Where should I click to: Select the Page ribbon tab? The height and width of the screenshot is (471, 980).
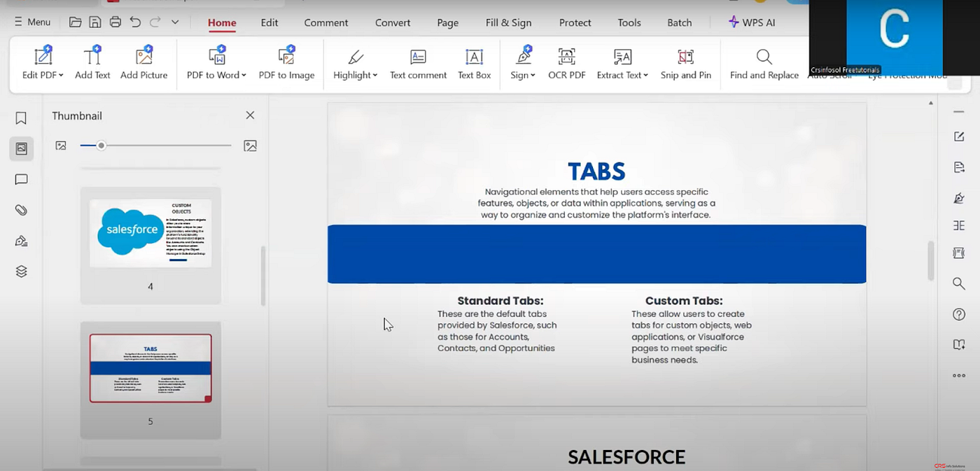[x=448, y=22]
